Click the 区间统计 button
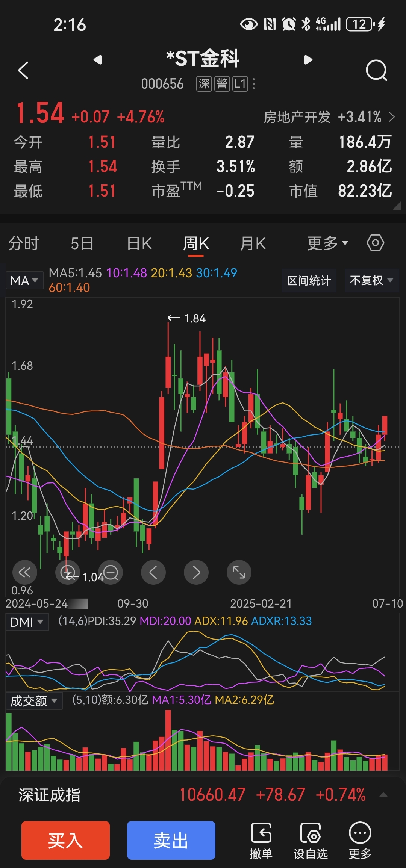Screen dimensions: 406x868 309,280
